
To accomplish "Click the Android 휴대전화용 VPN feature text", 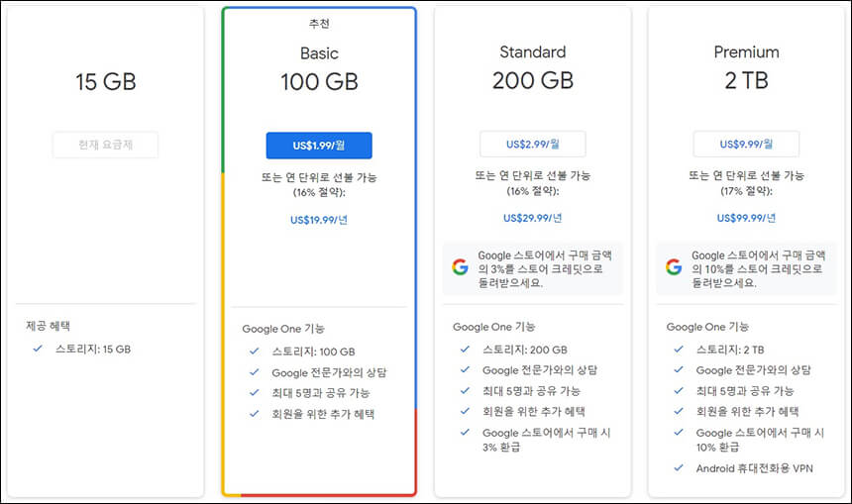I will (x=754, y=468).
